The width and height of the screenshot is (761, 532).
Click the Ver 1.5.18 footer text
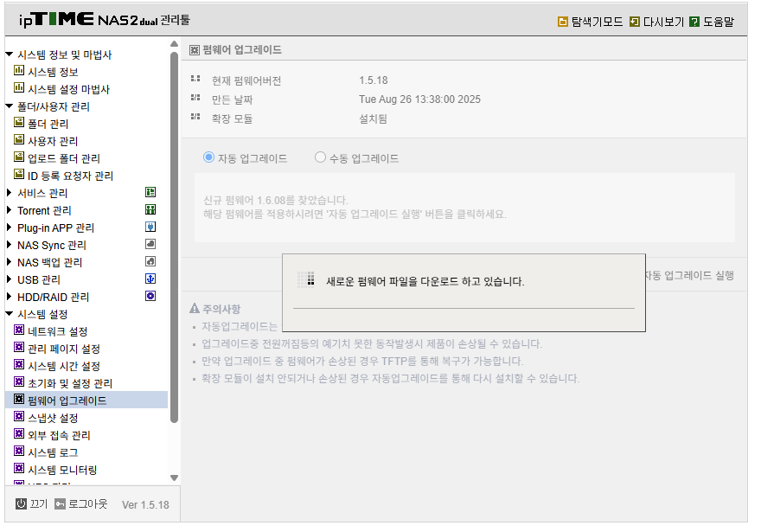(x=145, y=505)
